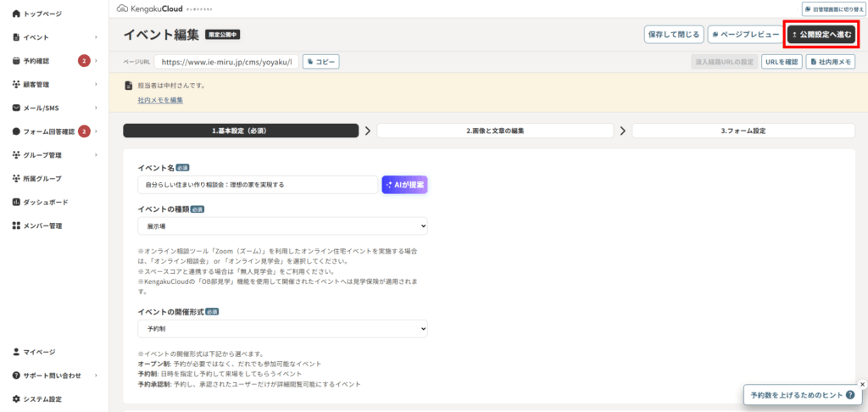The height and width of the screenshot is (412, 868).
Task: Click the 顧客管理 people icon
Action: [16, 85]
